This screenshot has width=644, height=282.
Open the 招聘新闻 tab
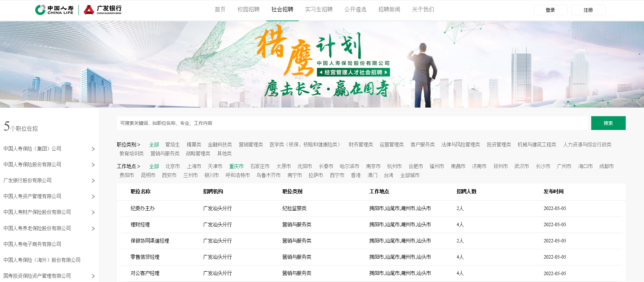point(389,9)
